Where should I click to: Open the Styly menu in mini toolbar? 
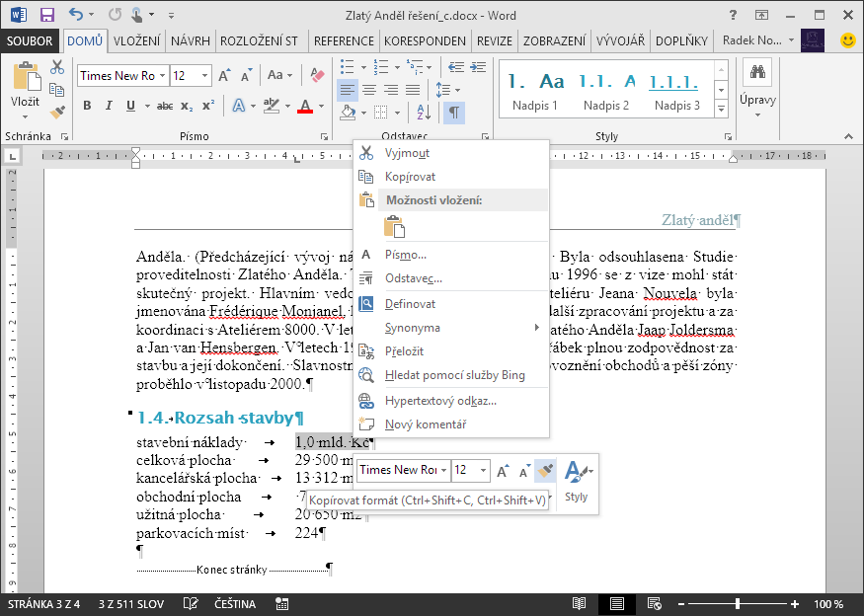click(x=577, y=481)
